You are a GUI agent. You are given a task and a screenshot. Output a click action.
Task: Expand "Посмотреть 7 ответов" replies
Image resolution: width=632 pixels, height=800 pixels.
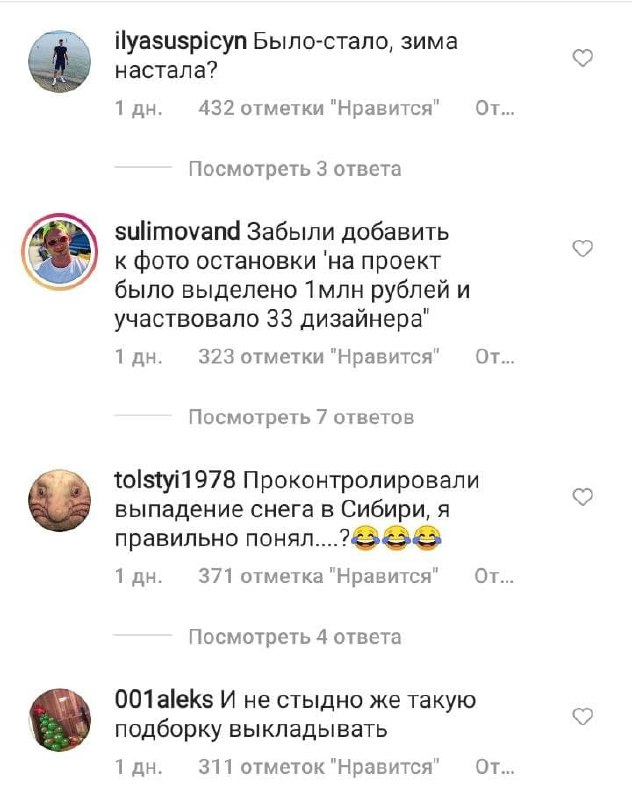point(301,417)
